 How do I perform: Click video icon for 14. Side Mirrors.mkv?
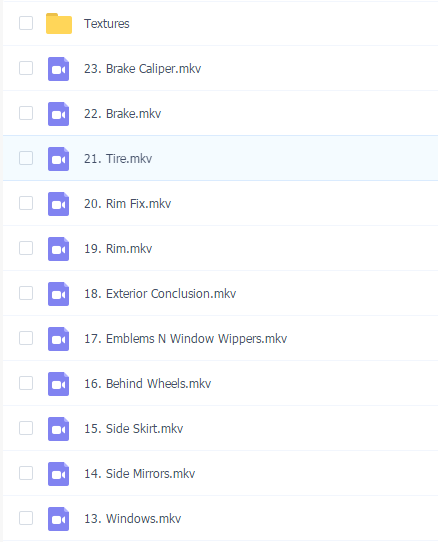pos(58,474)
